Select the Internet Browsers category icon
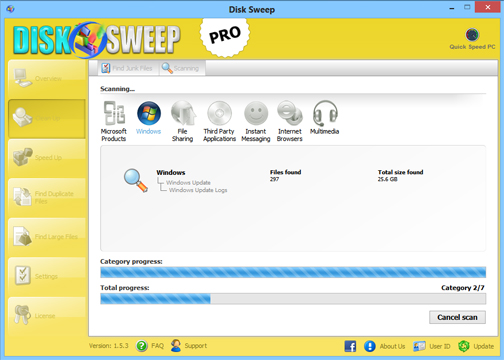The width and height of the screenshot is (504, 360). coord(290,113)
